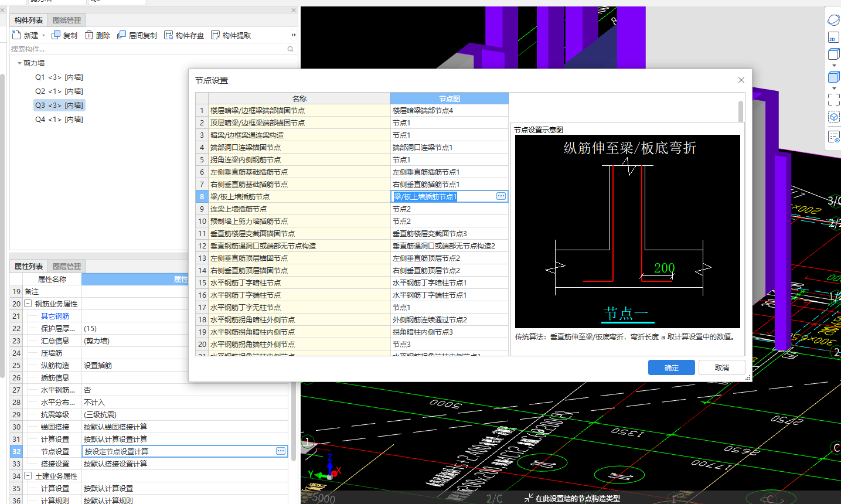Screen dimensions: 841x504
Task: Click the 复制 copy icon in component list
Action: 56,35
